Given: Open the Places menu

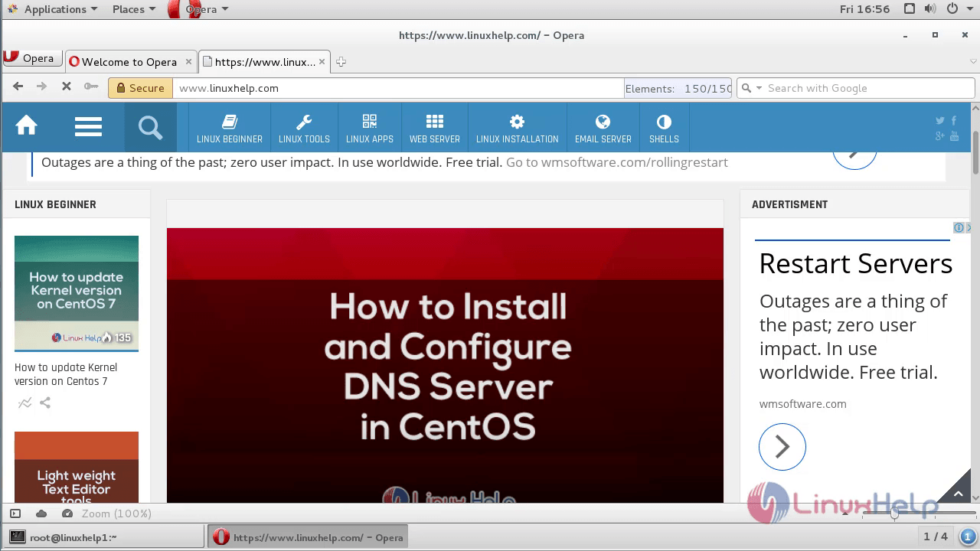Looking at the screenshot, I should point(134,9).
